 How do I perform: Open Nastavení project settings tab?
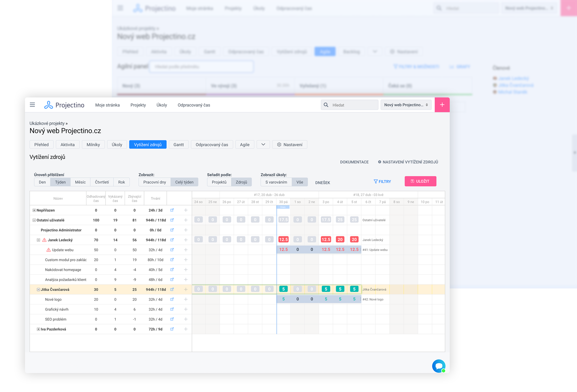pyautogui.click(x=290, y=145)
